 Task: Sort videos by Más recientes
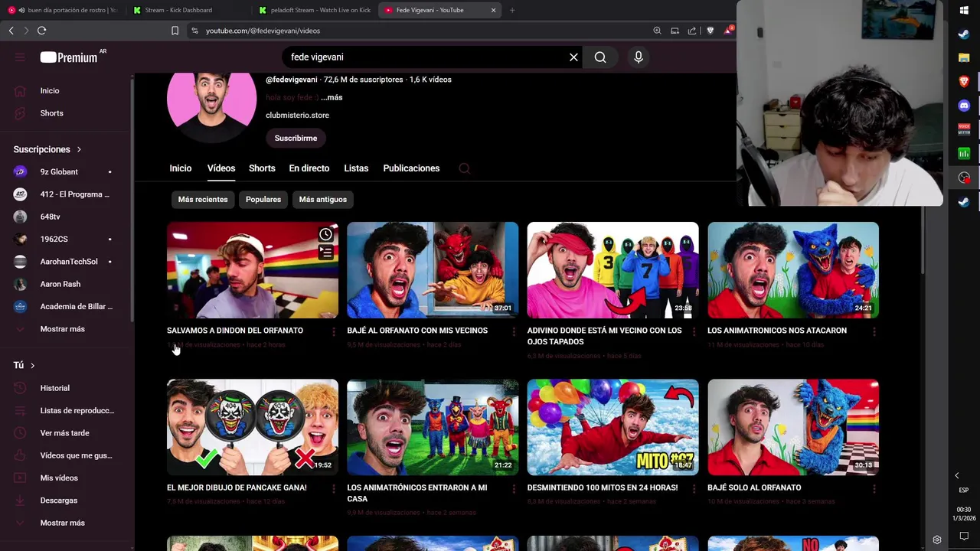pos(203,200)
